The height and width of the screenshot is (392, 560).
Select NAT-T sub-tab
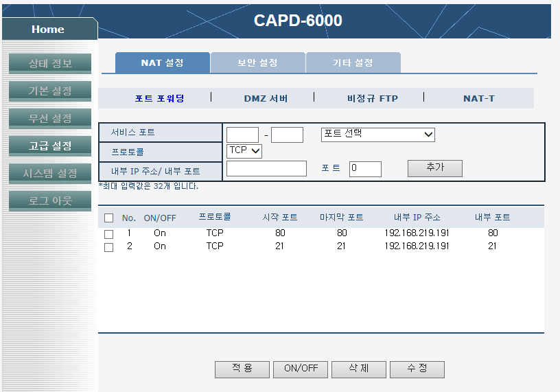click(479, 98)
